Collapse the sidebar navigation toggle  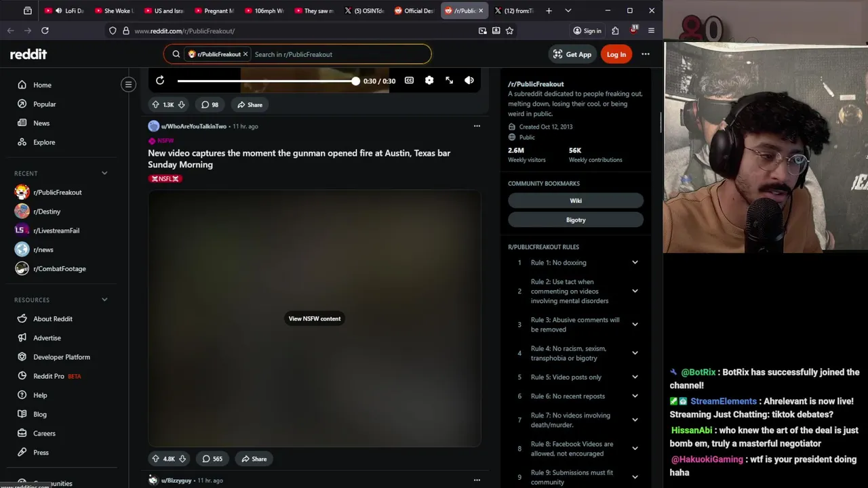(x=128, y=85)
